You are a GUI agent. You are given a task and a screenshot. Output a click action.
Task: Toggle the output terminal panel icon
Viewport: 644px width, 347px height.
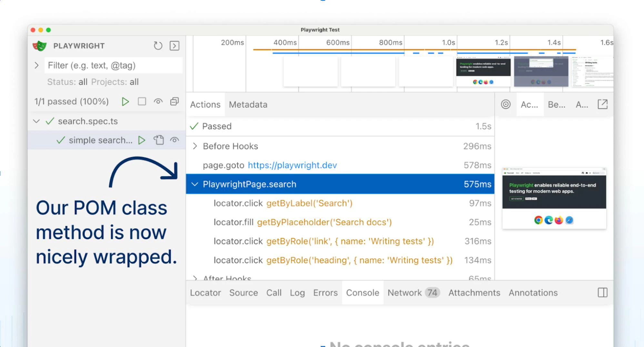(175, 46)
